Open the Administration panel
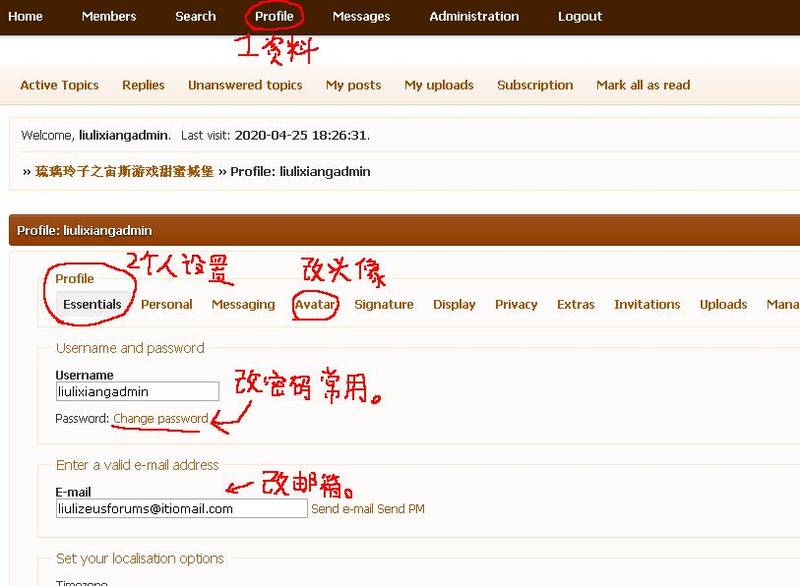This screenshot has height=586, width=800. 474,16
